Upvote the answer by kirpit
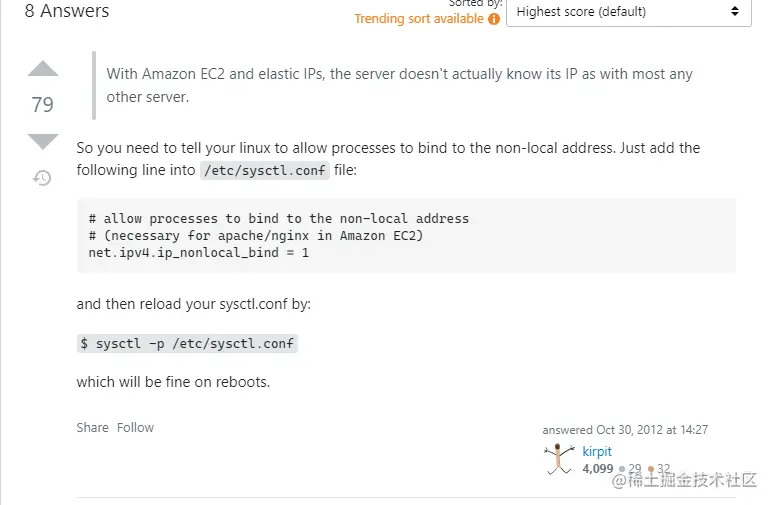The width and height of the screenshot is (773, 505). (x=42, y=69)
